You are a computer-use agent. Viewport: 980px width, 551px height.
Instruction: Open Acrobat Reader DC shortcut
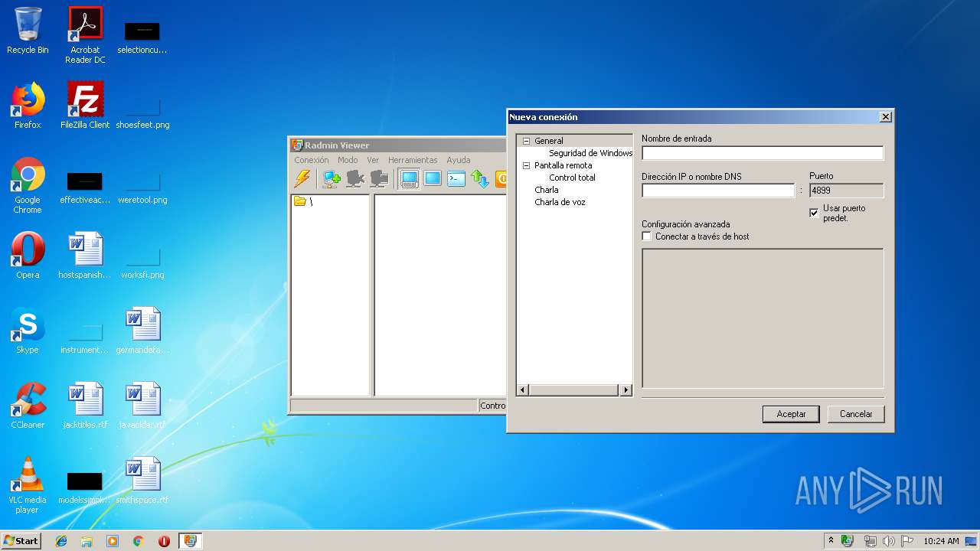click(85, 36)
